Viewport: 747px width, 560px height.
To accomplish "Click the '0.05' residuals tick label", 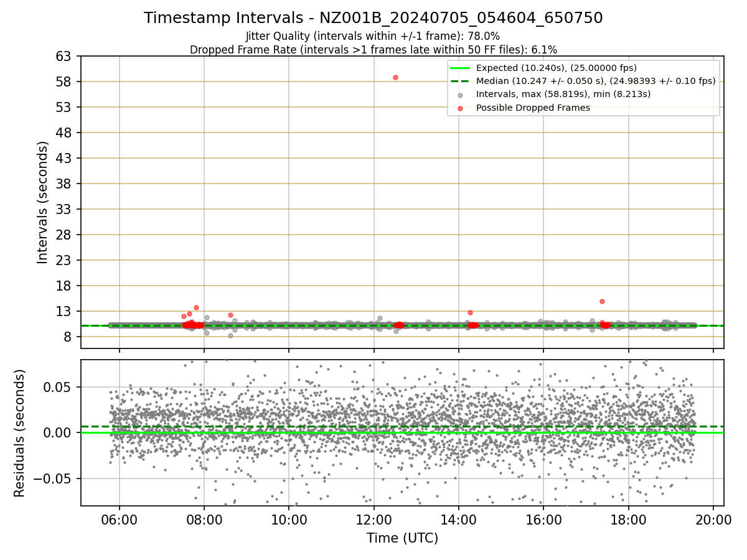I will tap(59, 387).
